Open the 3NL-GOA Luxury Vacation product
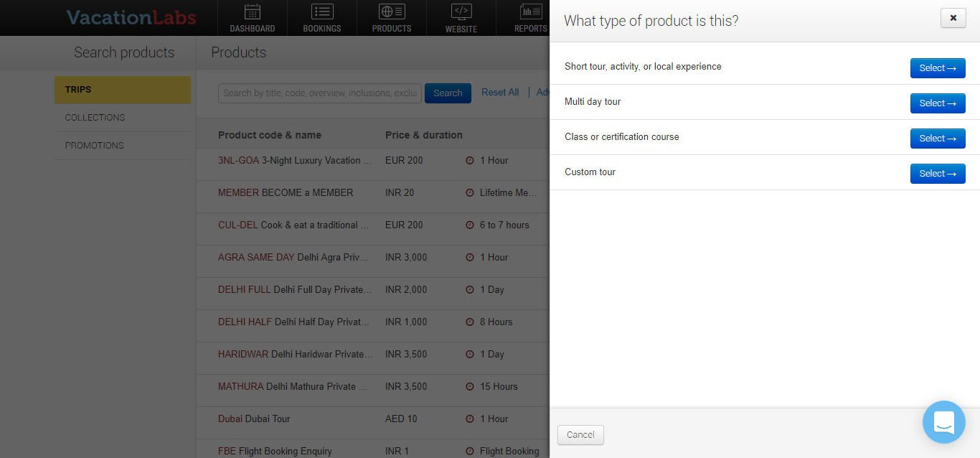Screen dimensions: 980x458 pos(296,161)
